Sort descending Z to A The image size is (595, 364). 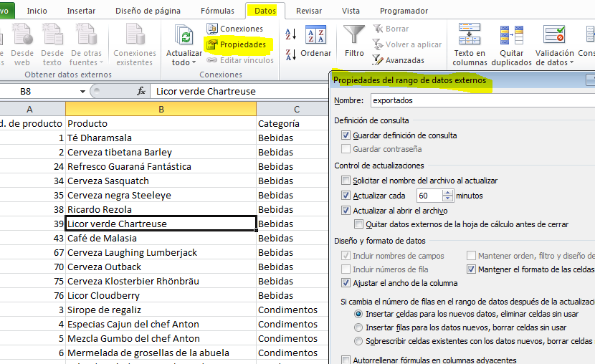(290, 55)
